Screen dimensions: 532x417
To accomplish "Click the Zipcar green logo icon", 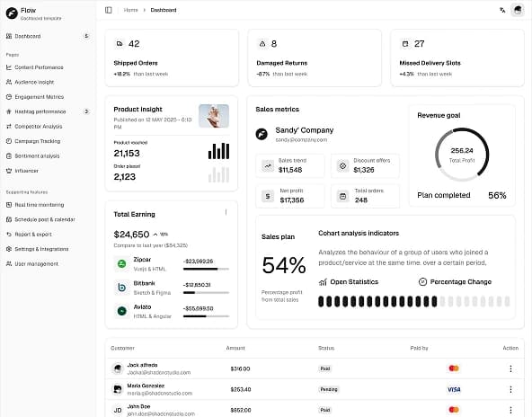I will [122, 263].
